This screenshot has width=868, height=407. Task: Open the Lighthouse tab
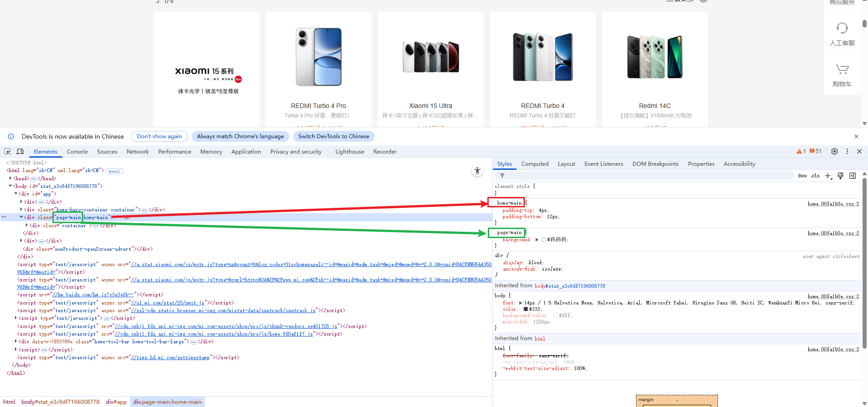click(349, 152)
